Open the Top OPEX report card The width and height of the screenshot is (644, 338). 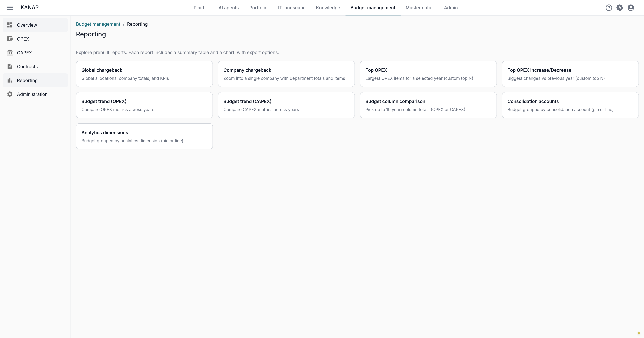428,74
